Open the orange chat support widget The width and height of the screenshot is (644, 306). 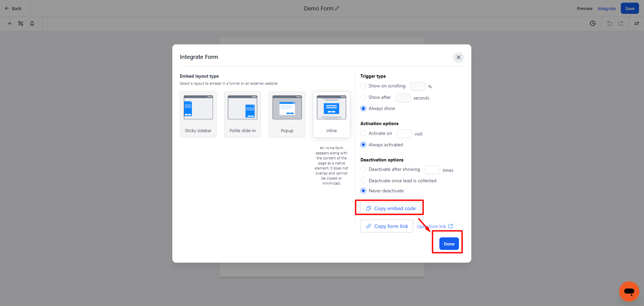pos(629,291)
